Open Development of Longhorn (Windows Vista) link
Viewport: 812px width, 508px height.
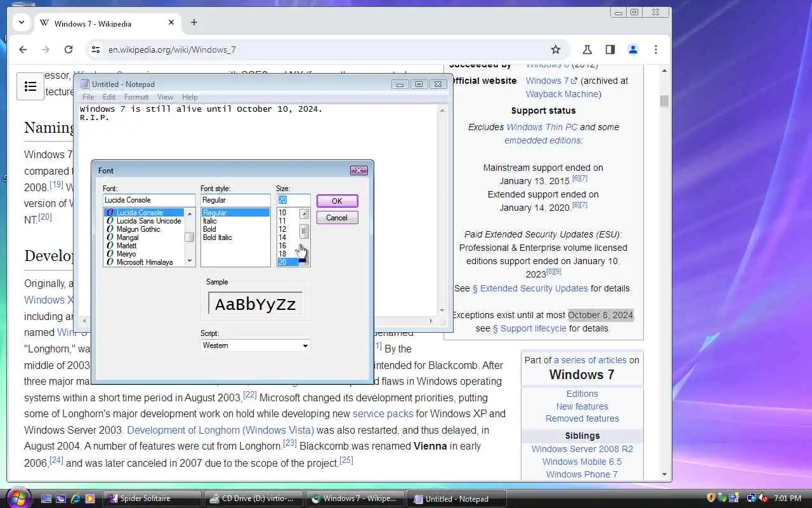pyautogui.click(x=220, y=430)
